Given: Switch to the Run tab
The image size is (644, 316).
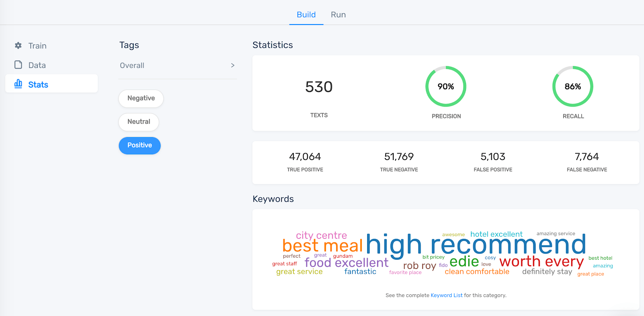Looking at the screenshot, I should [x=339, y=15].
